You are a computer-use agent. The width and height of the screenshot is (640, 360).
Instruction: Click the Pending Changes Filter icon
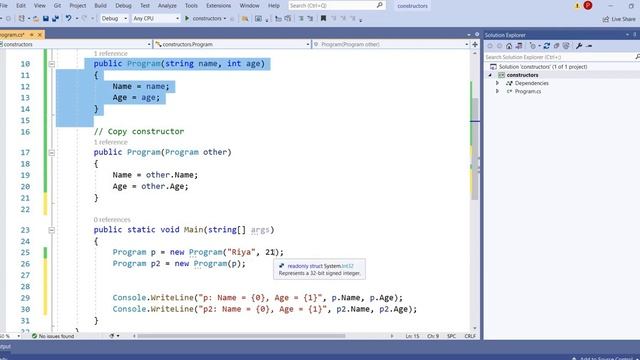(533, 46)
